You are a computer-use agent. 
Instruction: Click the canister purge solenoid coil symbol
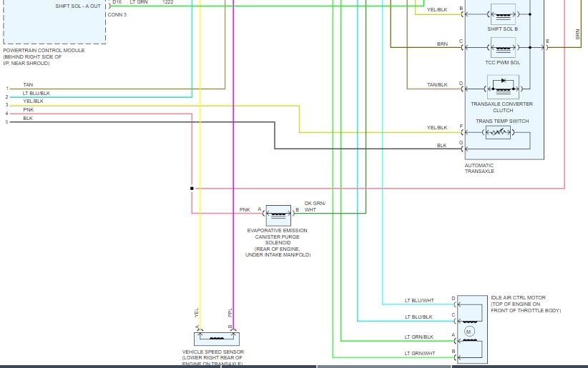278,215
